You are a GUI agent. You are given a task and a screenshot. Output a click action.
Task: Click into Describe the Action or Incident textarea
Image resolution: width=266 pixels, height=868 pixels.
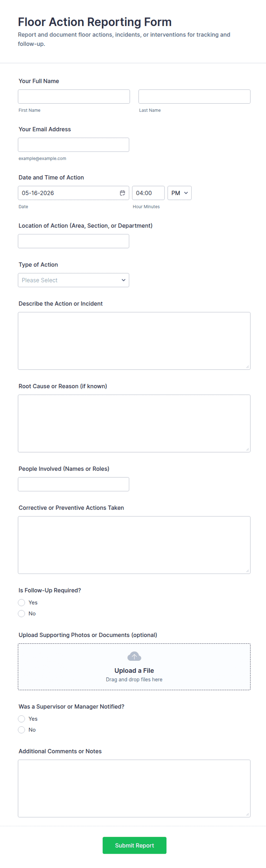click(134, 341)
